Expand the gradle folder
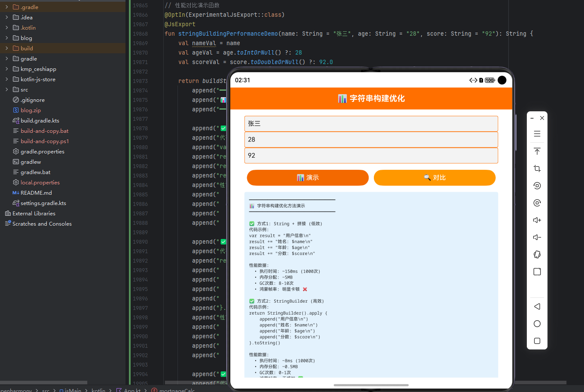The image size is (584, 392). (6, 58)
